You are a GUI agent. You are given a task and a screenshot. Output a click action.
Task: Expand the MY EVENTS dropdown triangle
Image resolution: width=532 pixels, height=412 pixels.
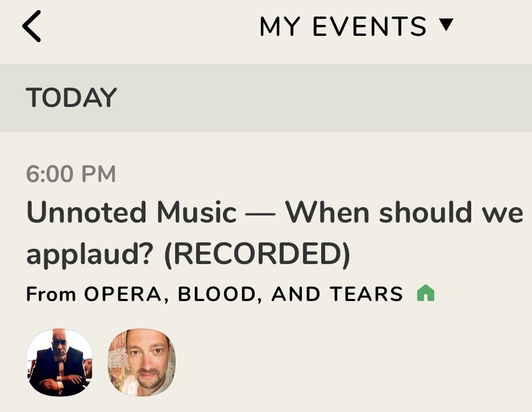coord(447,24)
